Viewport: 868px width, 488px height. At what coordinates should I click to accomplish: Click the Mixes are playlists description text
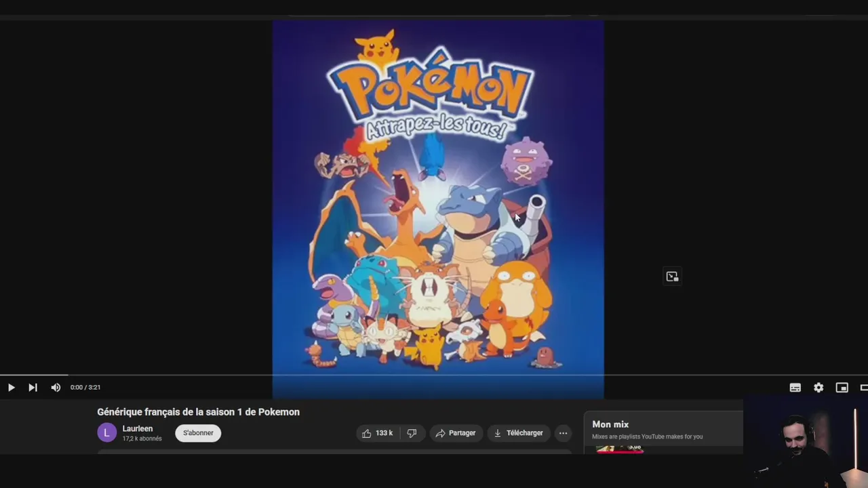[647, 436]
